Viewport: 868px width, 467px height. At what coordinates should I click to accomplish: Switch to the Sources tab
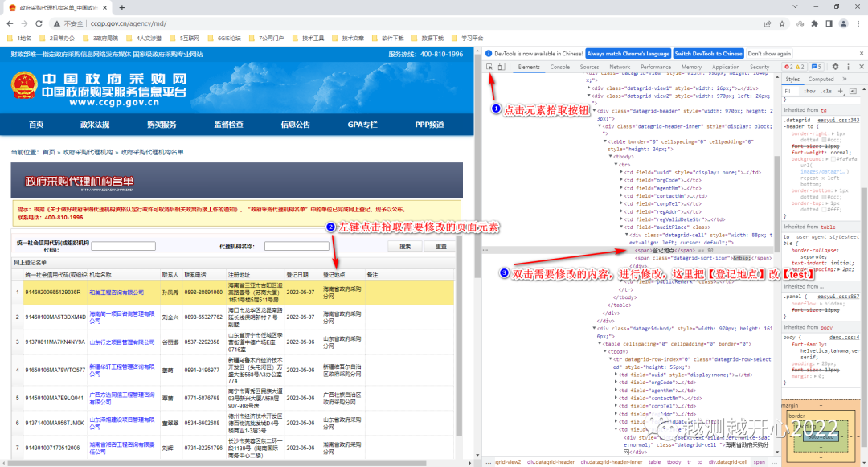click(x=590, y=67)
